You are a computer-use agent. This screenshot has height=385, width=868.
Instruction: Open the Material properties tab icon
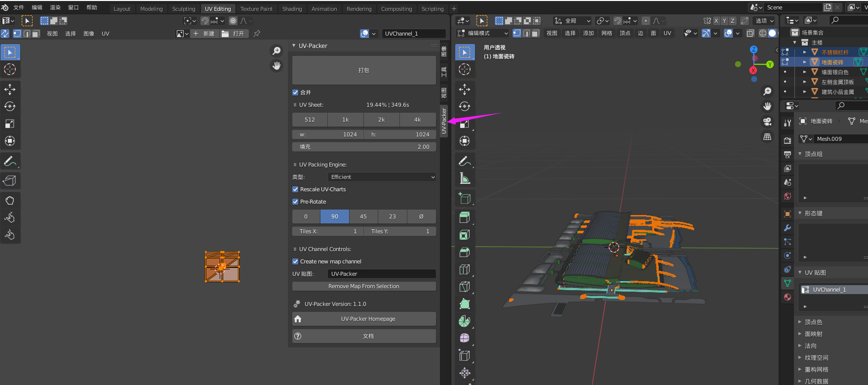[x=788, y=297]
